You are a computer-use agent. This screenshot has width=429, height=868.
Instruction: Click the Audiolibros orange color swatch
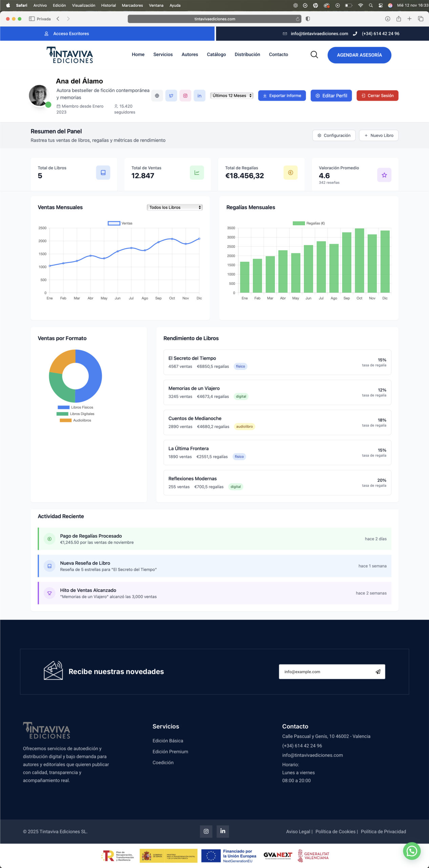pos(65,420)
